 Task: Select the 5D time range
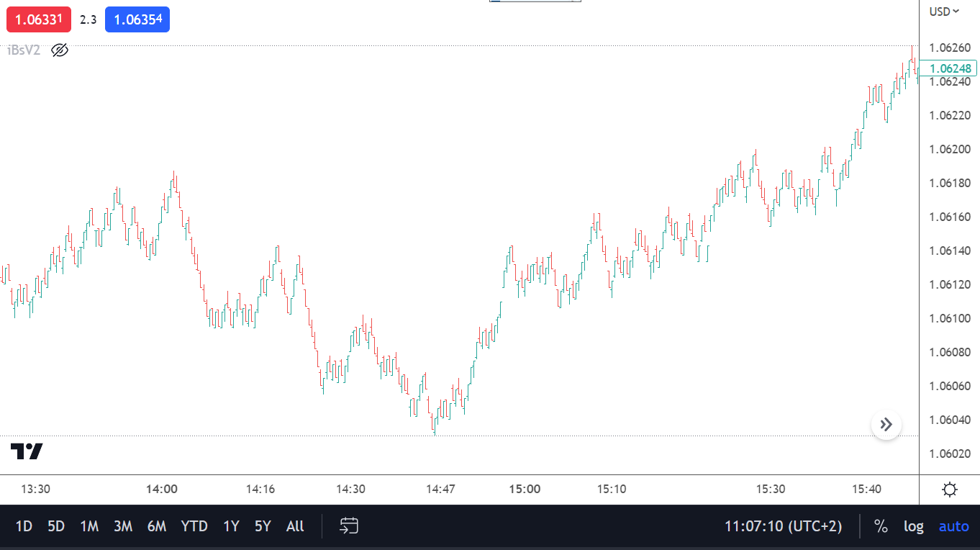[56, 526]
